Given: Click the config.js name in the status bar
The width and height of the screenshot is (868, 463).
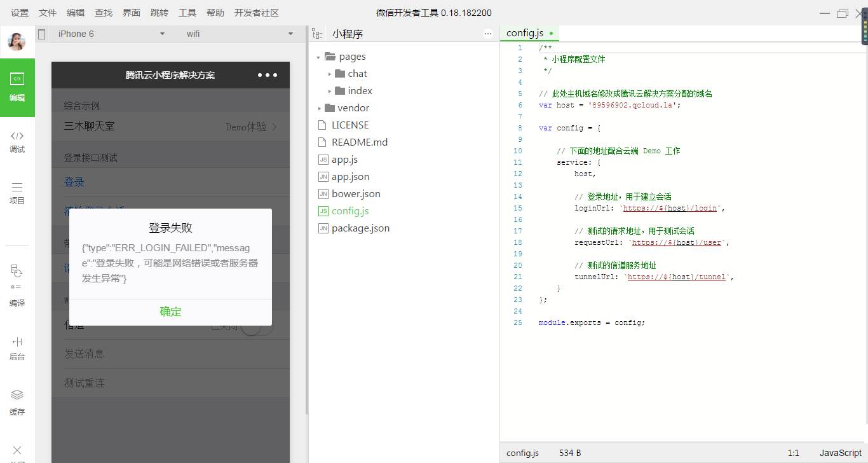Looking at the screenshot, I should pos(522,453).
